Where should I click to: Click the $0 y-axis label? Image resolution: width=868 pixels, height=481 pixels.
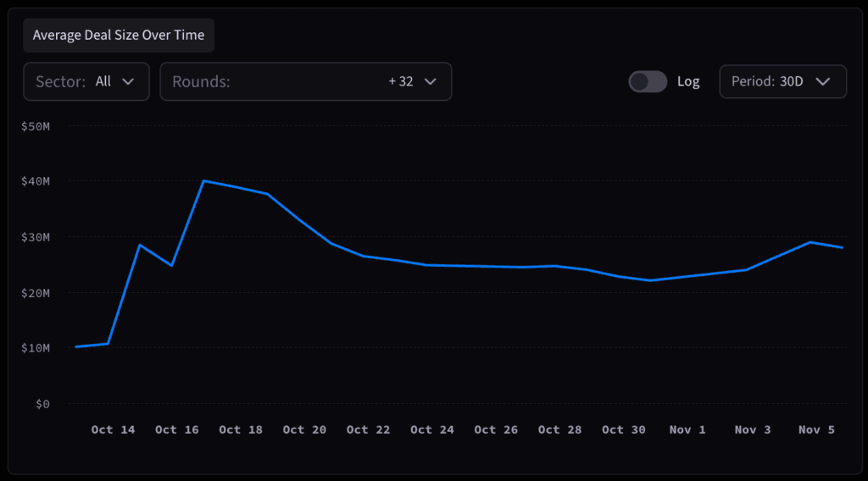click(42, 403)
